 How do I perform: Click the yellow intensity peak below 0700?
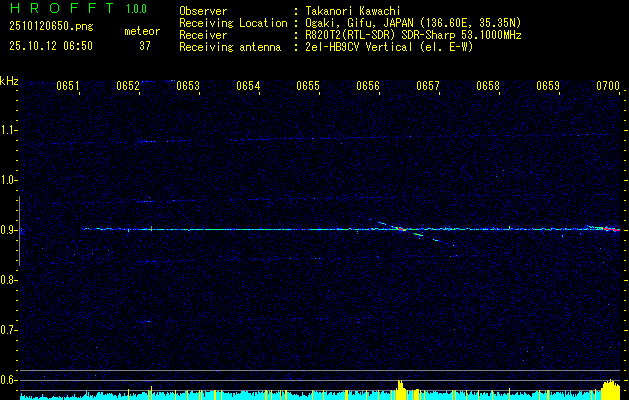[611, 388]
